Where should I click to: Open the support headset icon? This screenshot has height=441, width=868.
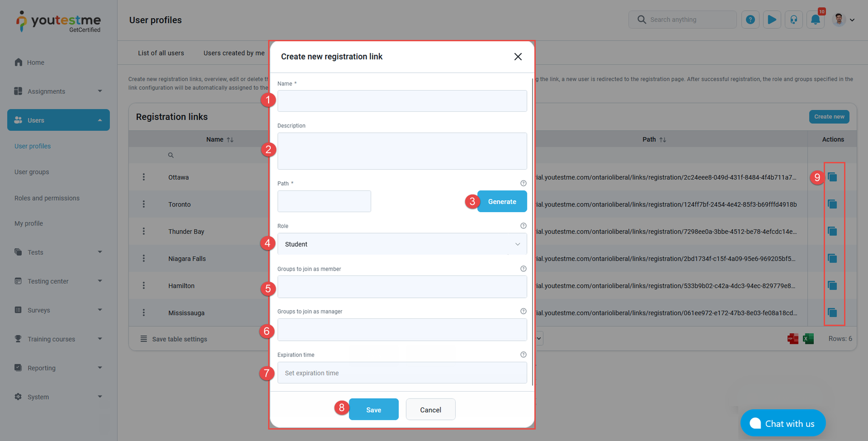click(794, 20)
